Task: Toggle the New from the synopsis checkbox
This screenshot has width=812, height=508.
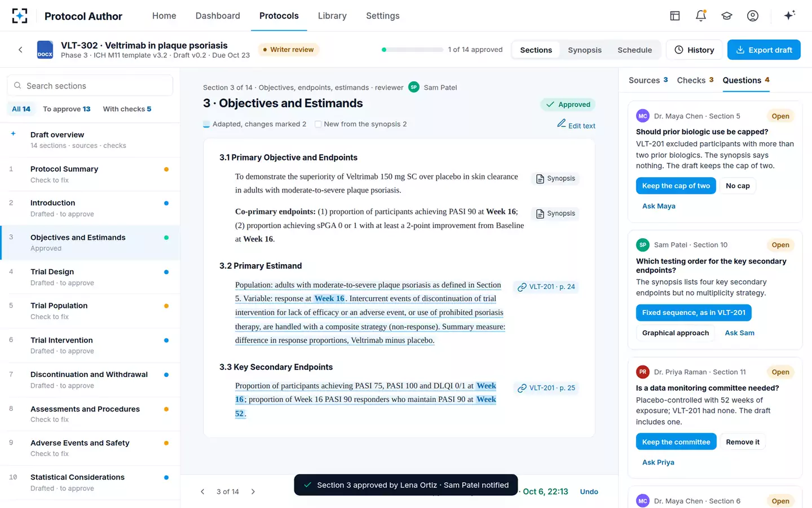Action: tap(318, 124)
